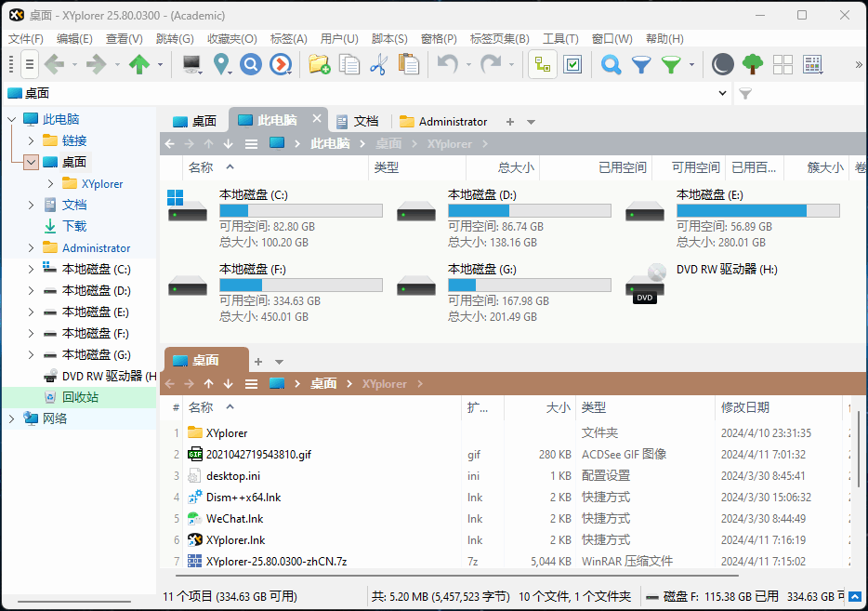Click the blue Visual Filter funnel icon
The image size is (868, 611).
[x=641, y=64]
